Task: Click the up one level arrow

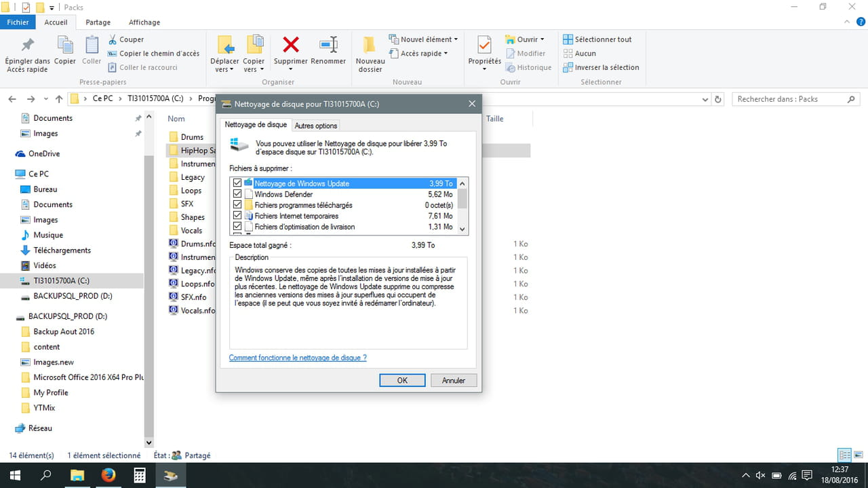Action: [59, 99]
